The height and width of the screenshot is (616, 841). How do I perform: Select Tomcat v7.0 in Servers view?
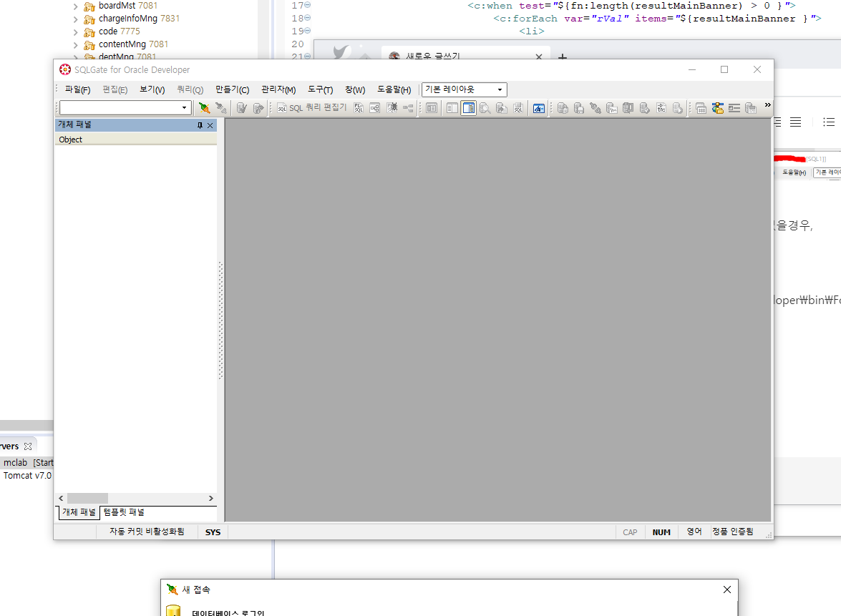pyautogui.click(x=27, y=476)
